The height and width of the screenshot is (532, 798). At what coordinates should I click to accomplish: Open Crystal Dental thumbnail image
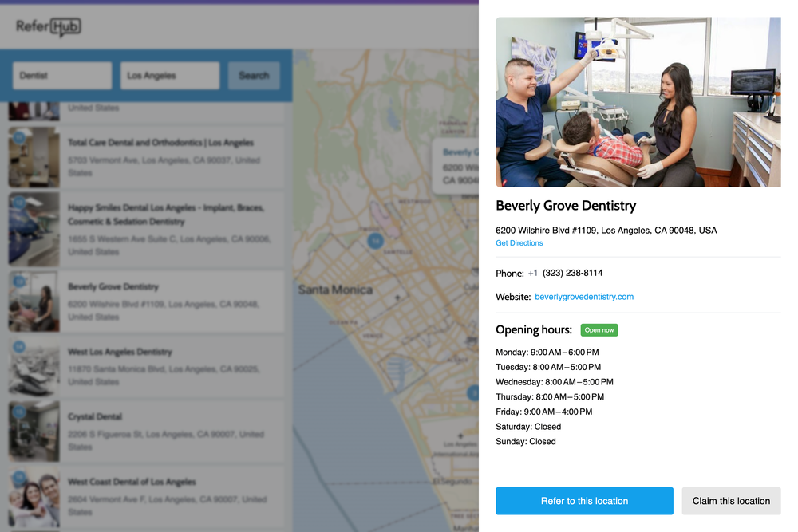tap(34, 432)
